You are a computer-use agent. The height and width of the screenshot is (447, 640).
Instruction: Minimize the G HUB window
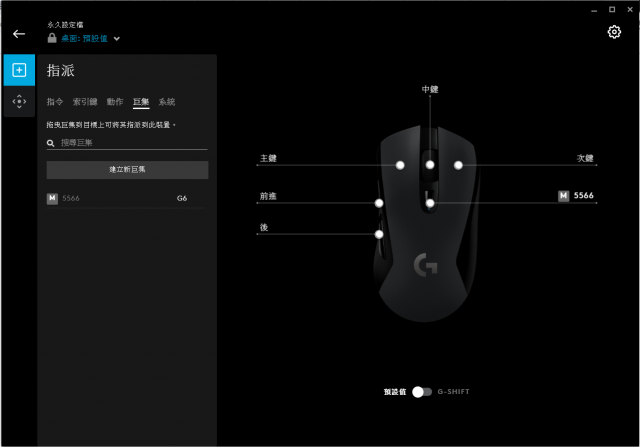coord(594,10)
